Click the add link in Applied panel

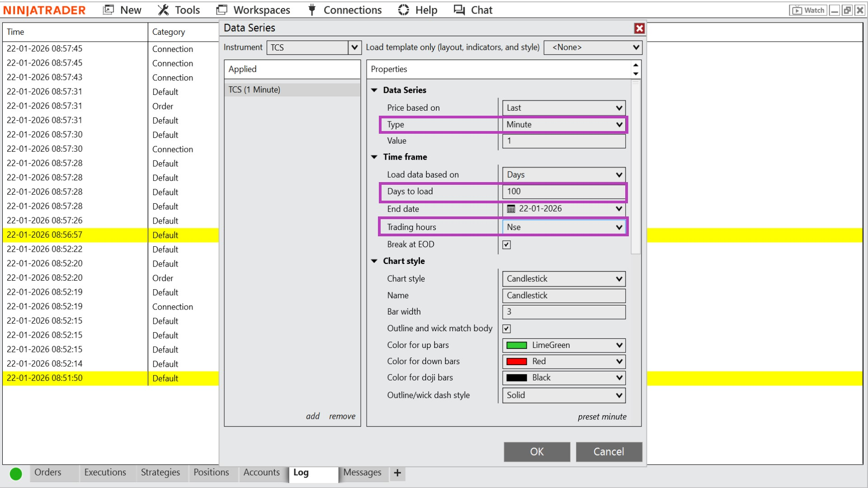pyautogui.click(x=313, y=416)
